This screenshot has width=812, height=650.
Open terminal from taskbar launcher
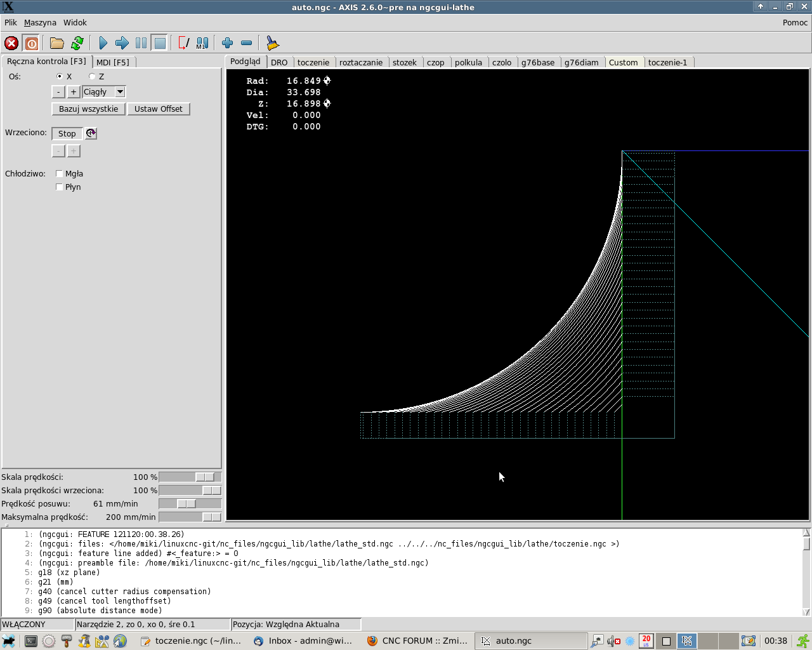pyautogui.click(x=30, y=641)
